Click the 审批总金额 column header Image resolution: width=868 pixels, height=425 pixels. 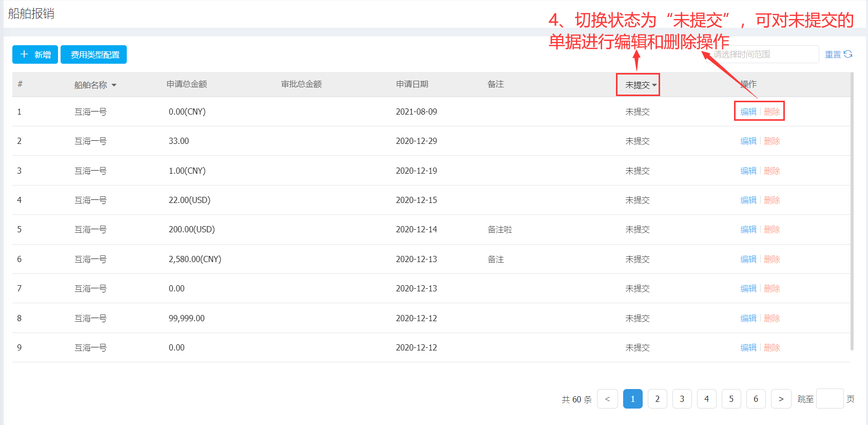pyautogui.click(x=301, y=84)
